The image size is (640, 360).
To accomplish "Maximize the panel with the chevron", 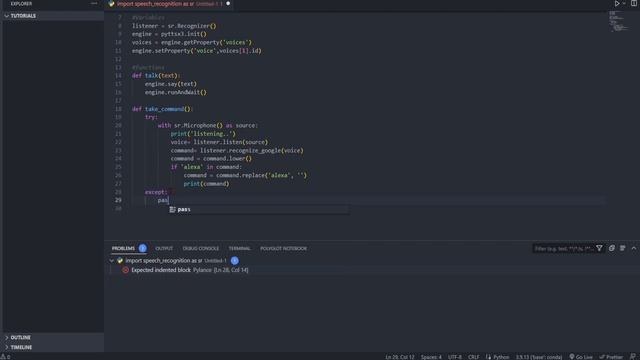I will [633, 248].
